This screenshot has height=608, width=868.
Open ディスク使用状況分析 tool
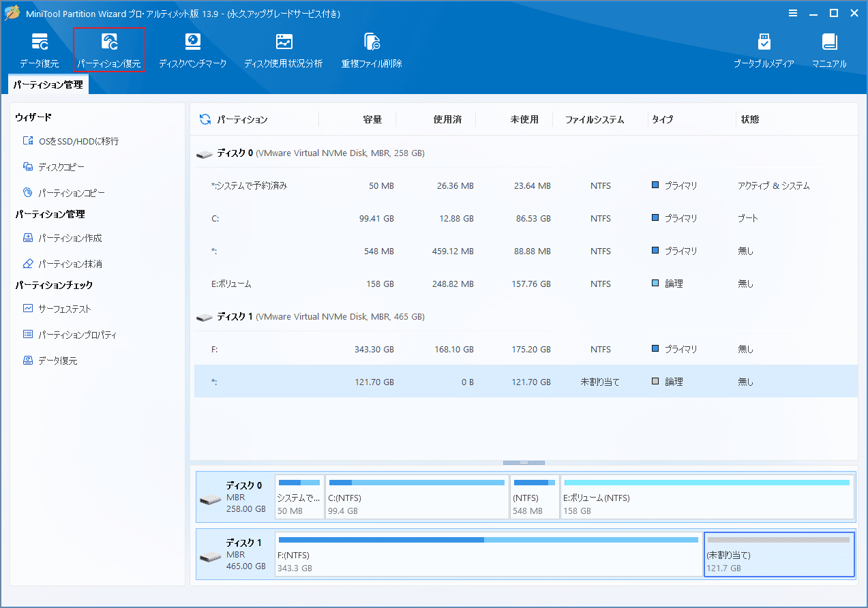(284, 50)
